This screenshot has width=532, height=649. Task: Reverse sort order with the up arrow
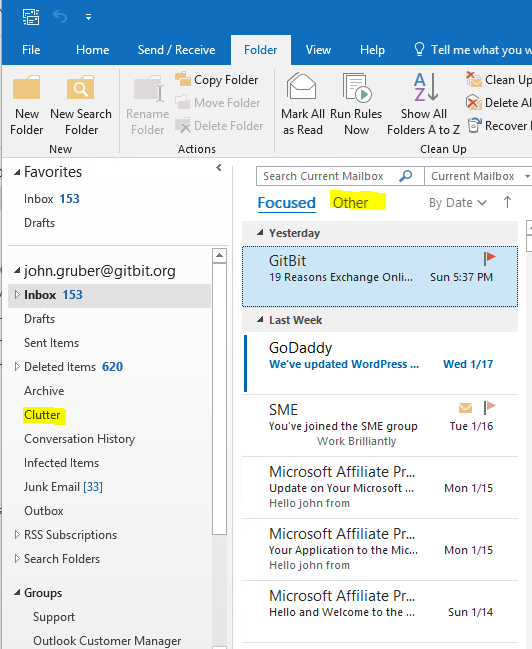point(507,202)
